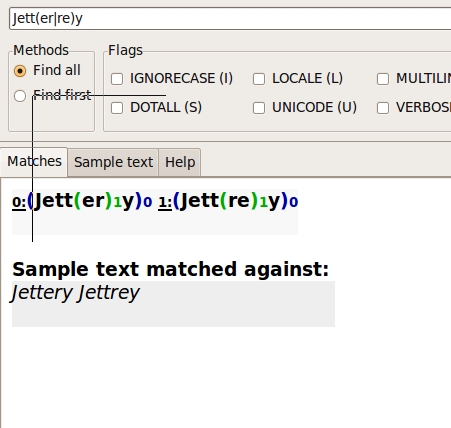Click the regex pattern input field
Viewport: 451px width, 428px height.
coord(230,18)
